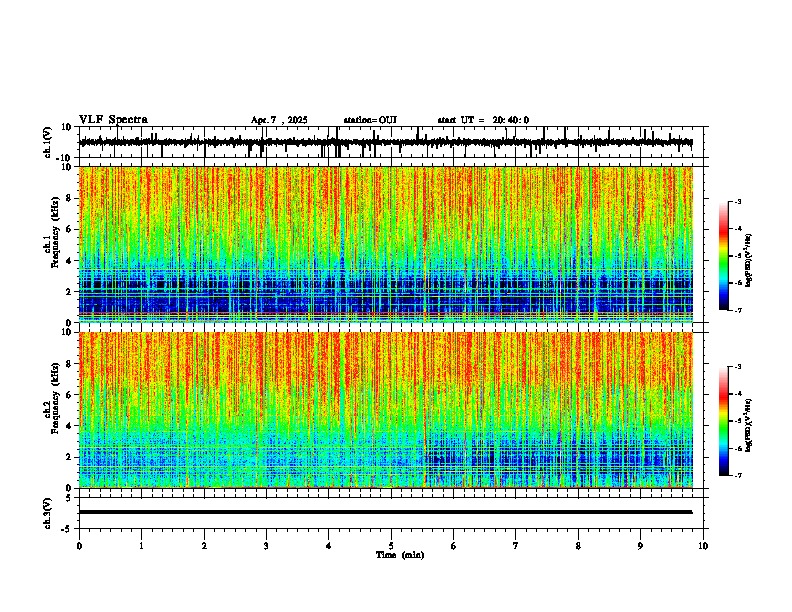Click the ch.2 color bar log(PSD) label
Viewport: 792px width, 612px height.
(x=749, y=425)
